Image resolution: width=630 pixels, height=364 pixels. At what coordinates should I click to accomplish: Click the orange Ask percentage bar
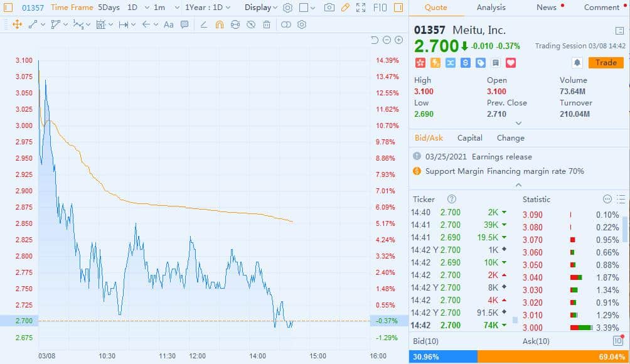pos(553,356)
